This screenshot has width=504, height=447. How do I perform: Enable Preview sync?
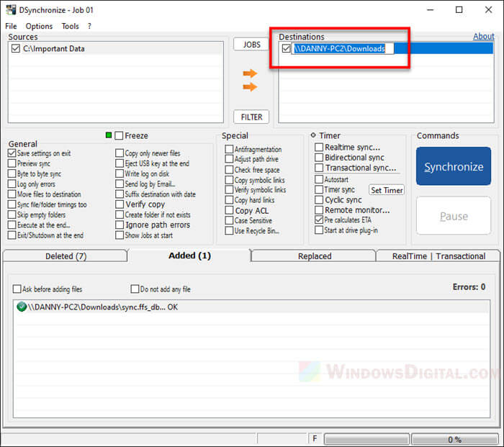12,163
